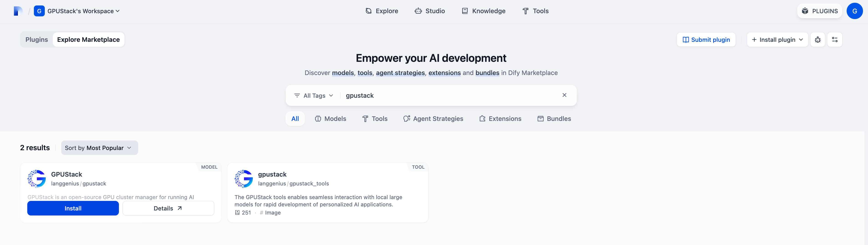Click the G user avatar
This screenshot has width=868, height=245.
[854, 11]
